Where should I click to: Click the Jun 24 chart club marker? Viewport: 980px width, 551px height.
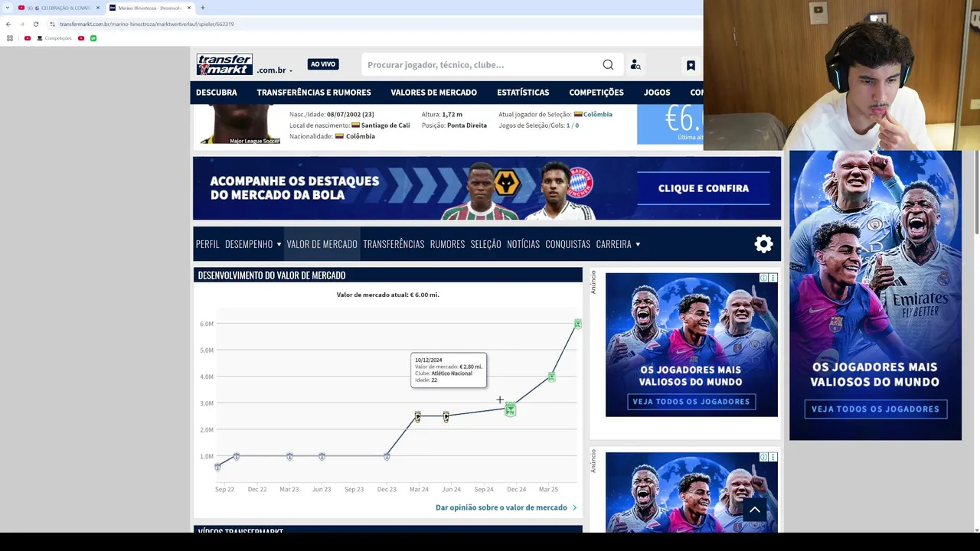coord(446,417)
